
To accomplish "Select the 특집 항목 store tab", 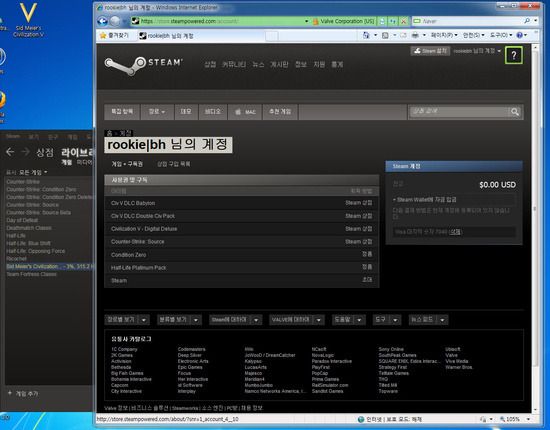I will pos(122,112).
